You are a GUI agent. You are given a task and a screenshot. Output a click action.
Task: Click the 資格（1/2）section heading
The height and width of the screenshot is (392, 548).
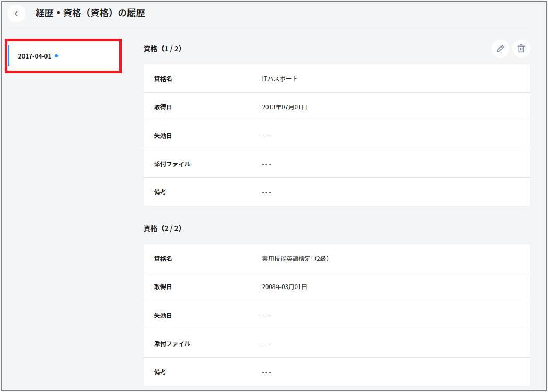click(162, 49)
